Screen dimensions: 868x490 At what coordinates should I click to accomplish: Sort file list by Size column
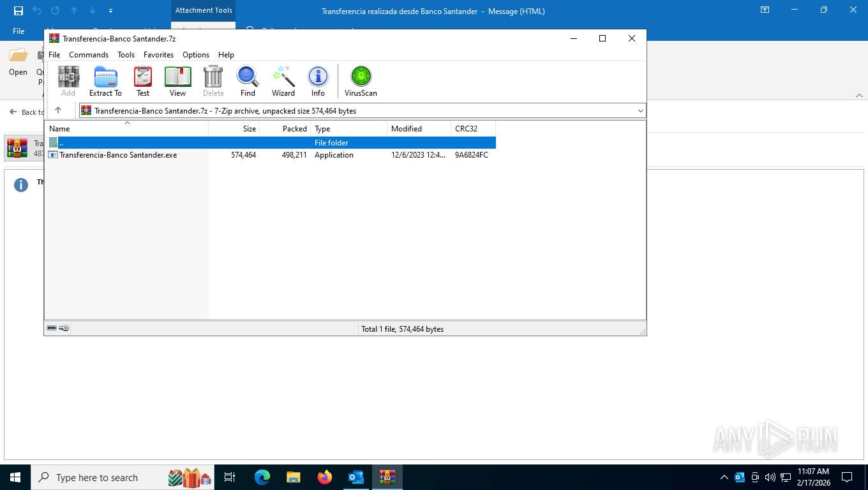[234, 128]
